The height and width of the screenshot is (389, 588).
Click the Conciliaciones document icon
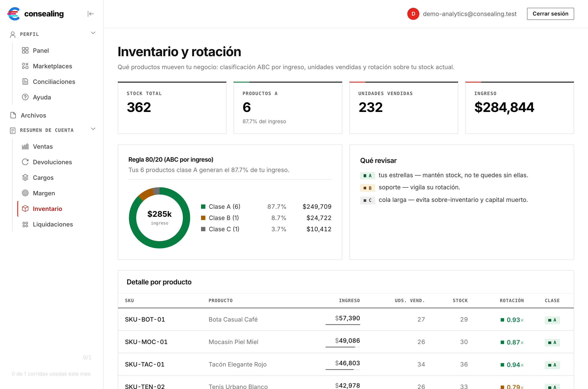pos(25,81)
